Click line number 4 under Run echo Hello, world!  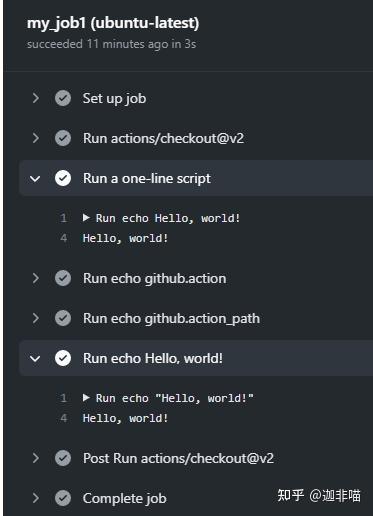(63, 418)
